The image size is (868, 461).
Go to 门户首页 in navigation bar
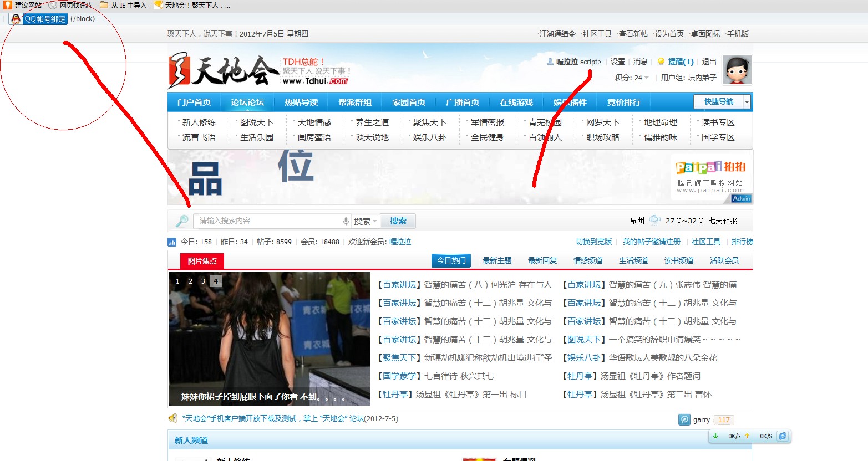194,103
